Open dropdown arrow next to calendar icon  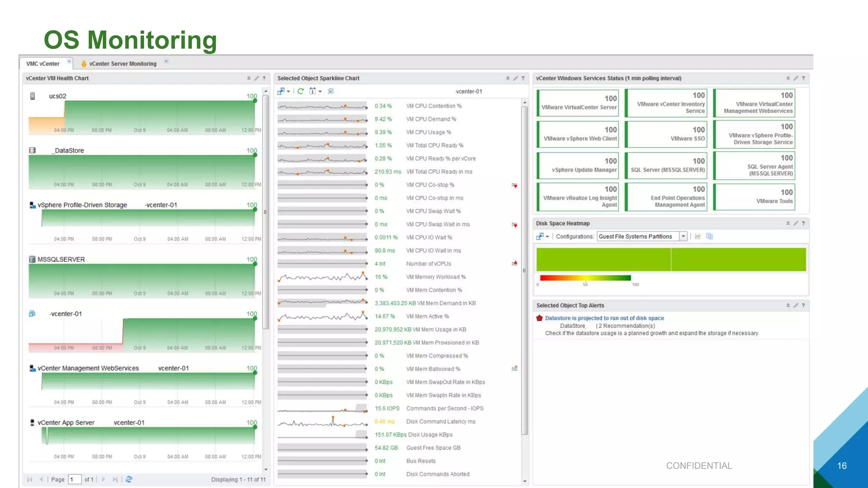click(320, 91)
